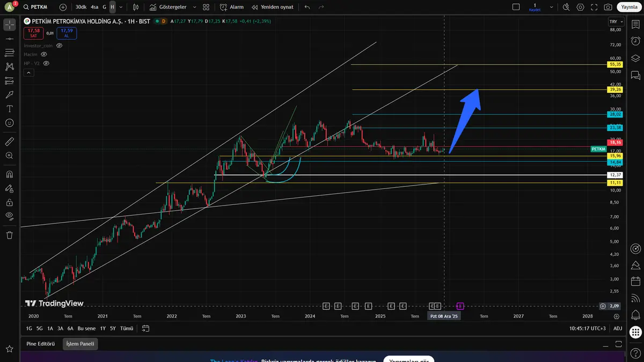Open the Fibonacci retracement tools
The width and height of the screenshot is (644, 362).
click(x=9, y=53)
